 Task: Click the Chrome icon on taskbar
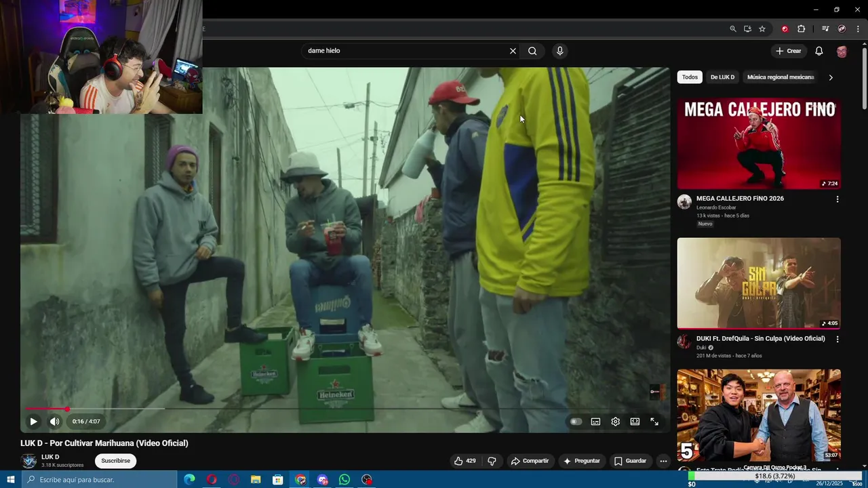click(300, 480)
